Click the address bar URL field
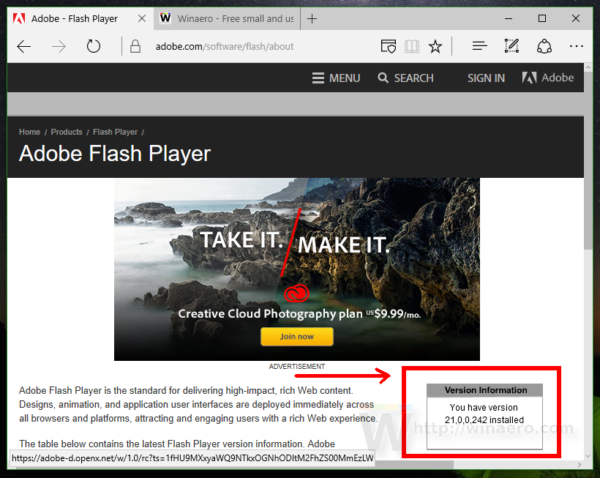The height and width of the screenshot is (478, 600). tap(224, 47)
